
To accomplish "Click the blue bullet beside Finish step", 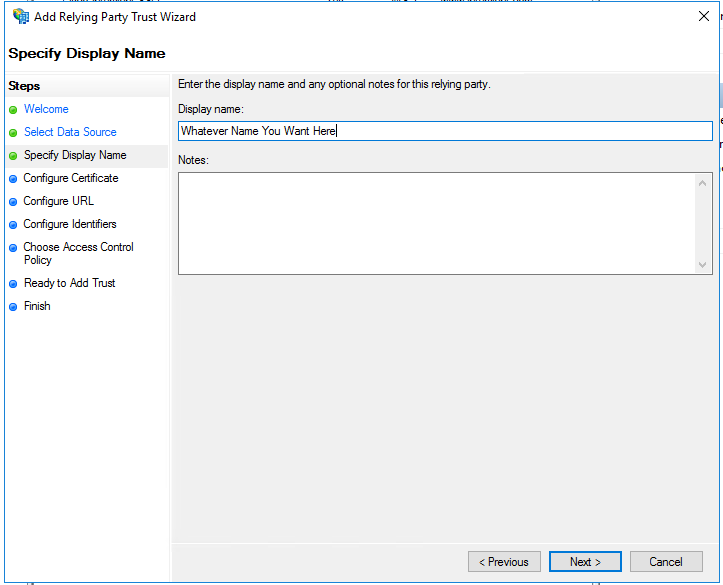I will pos(13,307).
